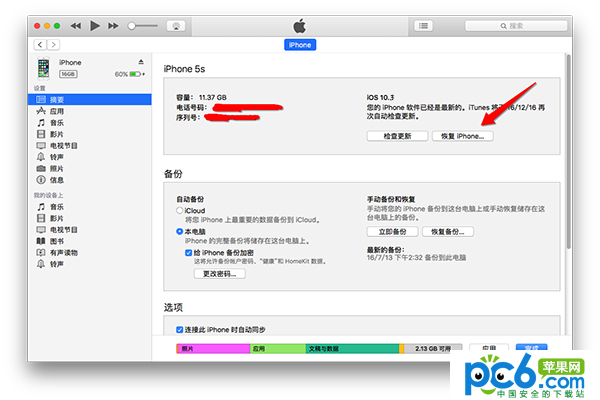The width and height of the screenshot is (600, 400).
Task: Go back with the left chevron button
Action: tap(39, 45)
